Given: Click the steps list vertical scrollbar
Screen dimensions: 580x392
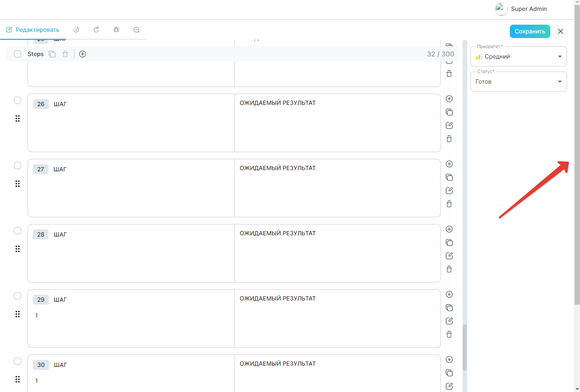Looking at the screenshot, I should pyautogui.click(x=465, y=347).
